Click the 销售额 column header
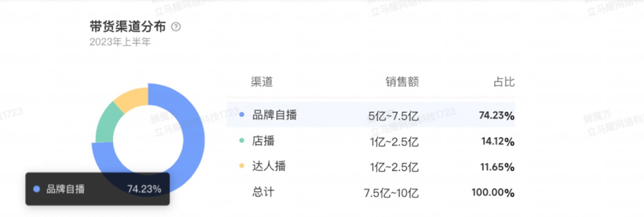 click(x=402, y=82)
